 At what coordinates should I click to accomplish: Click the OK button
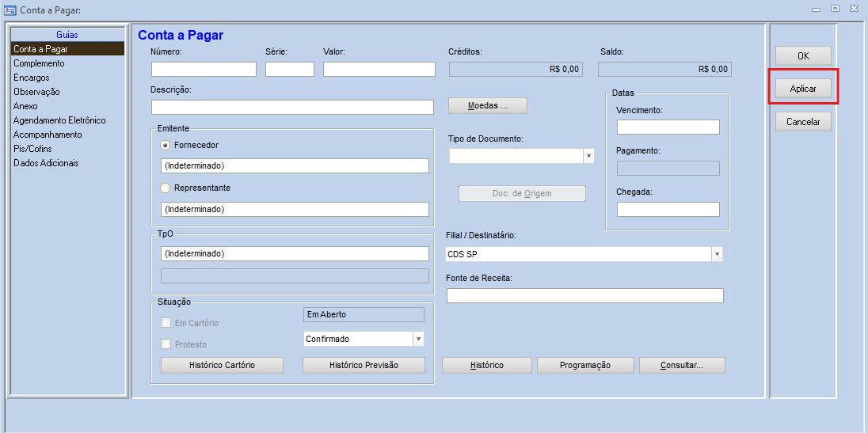803,56
